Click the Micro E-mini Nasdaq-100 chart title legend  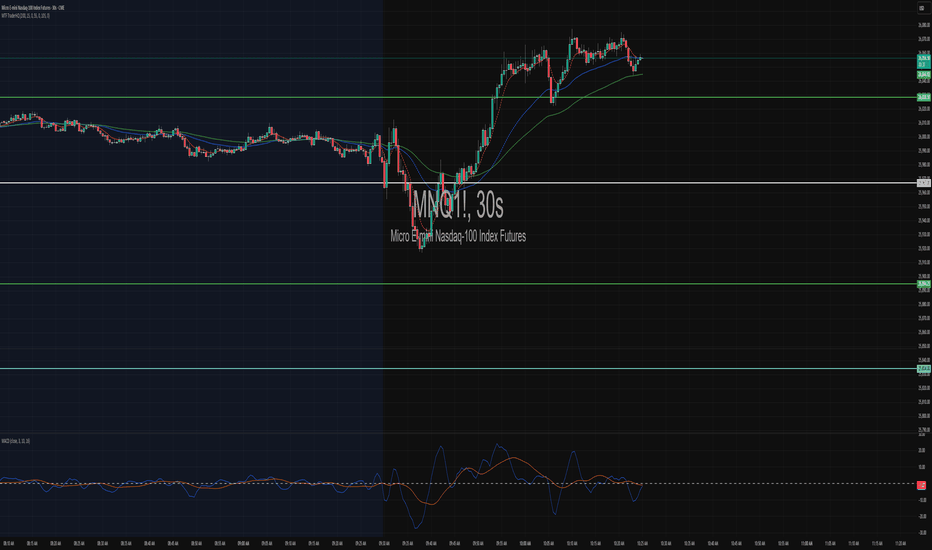pyautogui.click(x=33, y=8)
